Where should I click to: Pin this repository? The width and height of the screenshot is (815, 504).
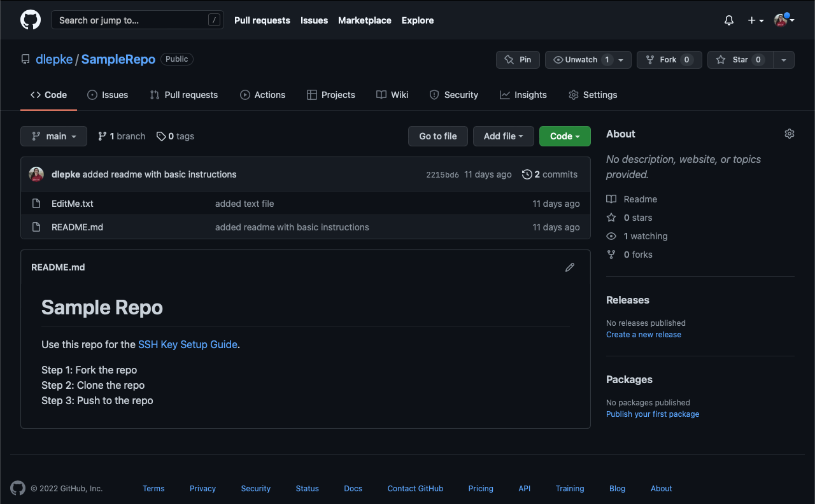[518, 60]
